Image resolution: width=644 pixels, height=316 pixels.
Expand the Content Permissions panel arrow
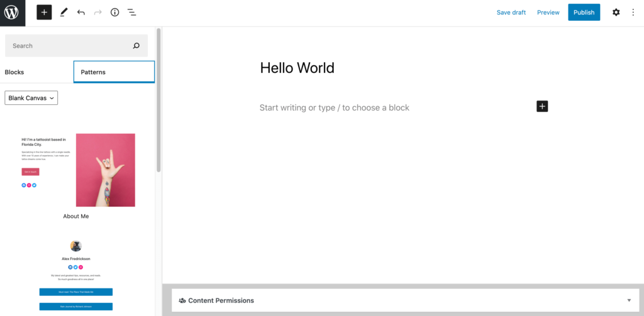(x=629, y=300)
